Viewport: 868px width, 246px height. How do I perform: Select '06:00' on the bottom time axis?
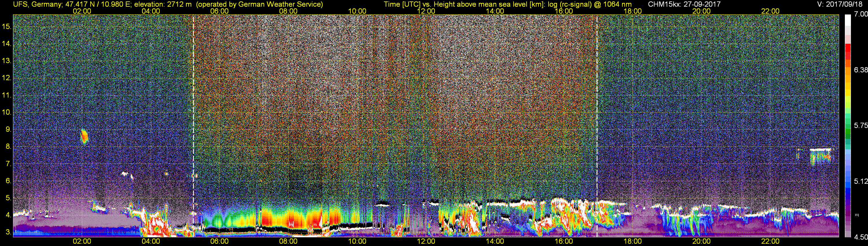click(x=219, y=241)
